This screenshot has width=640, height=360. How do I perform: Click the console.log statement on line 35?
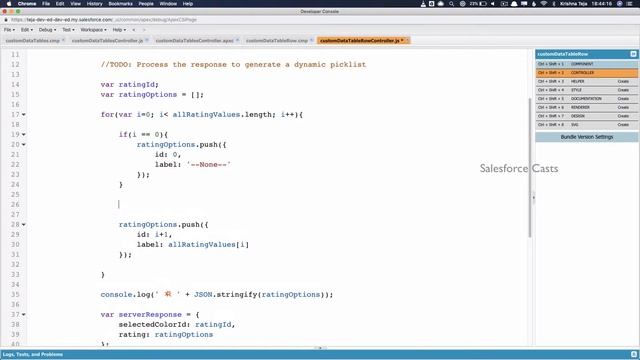click(x=217, y=295)
